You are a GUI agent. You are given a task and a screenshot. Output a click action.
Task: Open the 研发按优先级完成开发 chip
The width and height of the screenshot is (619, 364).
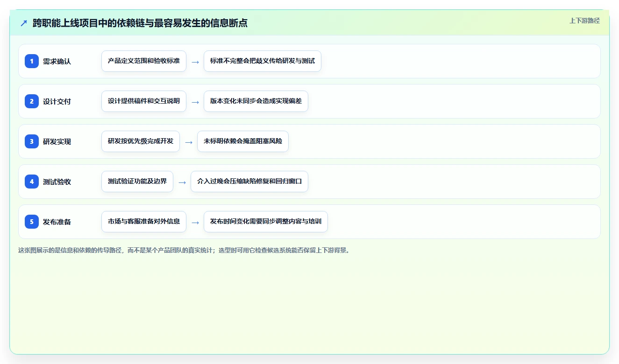pyautogui.click(x=141, y=141)
